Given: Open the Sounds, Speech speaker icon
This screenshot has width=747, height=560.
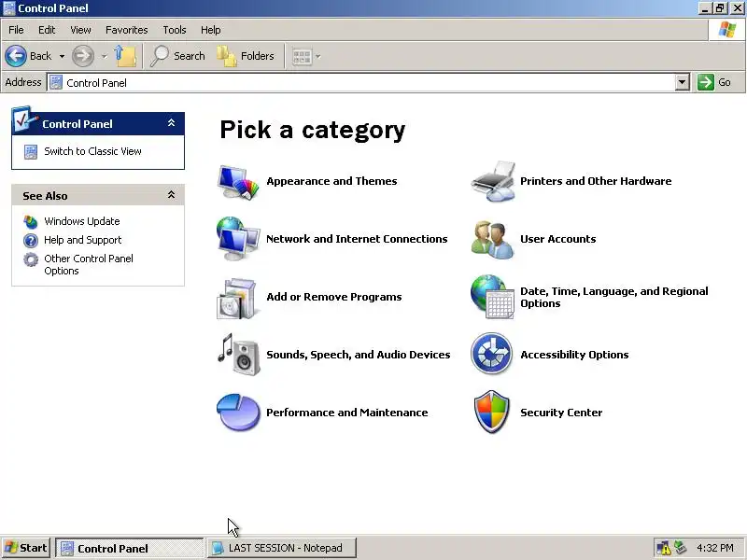Looking at the screenshot, I should click(239, 355).
